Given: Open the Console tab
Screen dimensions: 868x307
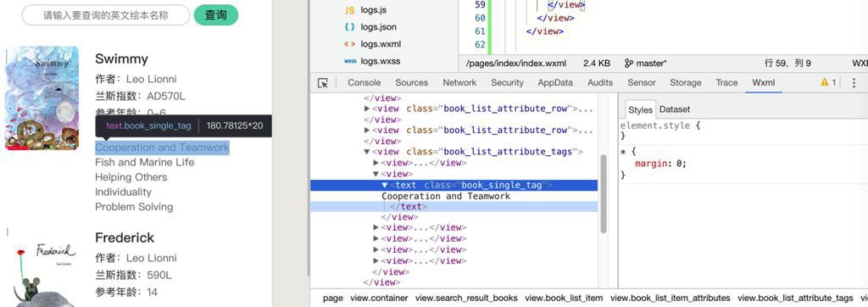Looking at the screenshot, I should [364, 82].
